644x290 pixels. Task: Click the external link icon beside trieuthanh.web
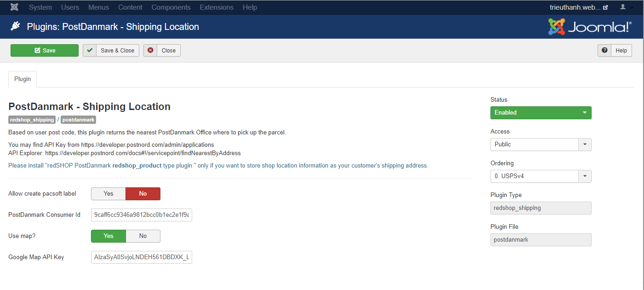point(605,7)
